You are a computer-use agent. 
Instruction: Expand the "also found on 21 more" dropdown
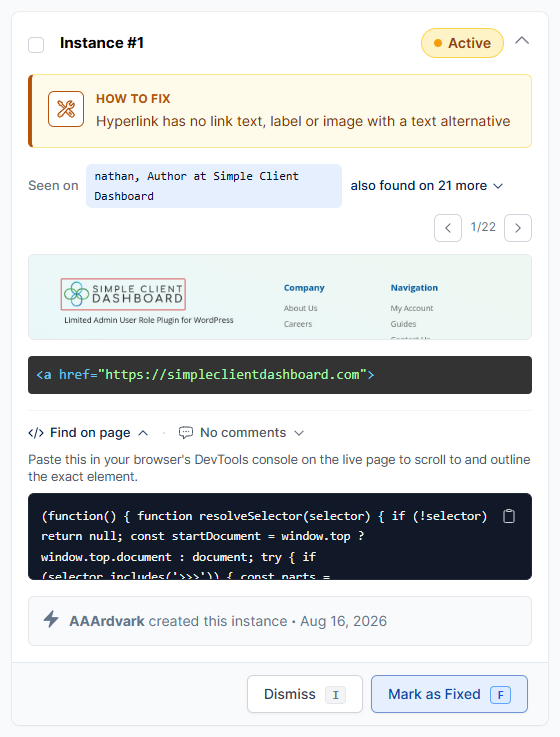tap(426, 186)
